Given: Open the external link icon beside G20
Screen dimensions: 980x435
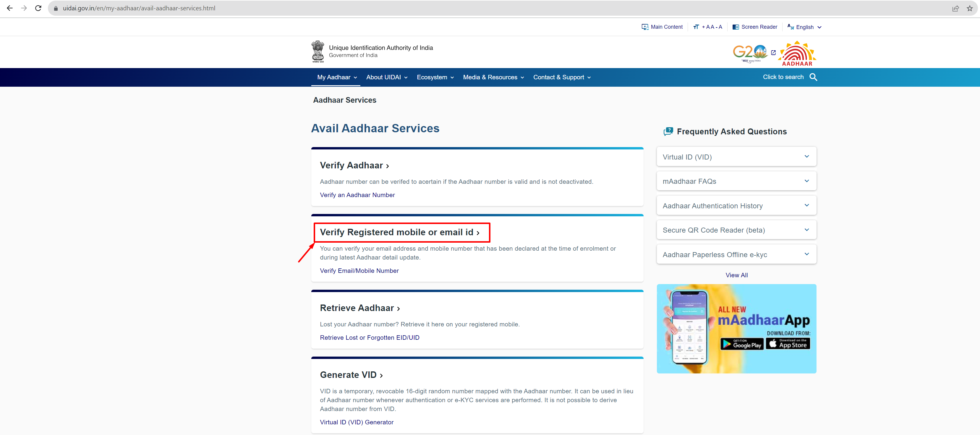Looking at the screenshot, I should [773, 53].
